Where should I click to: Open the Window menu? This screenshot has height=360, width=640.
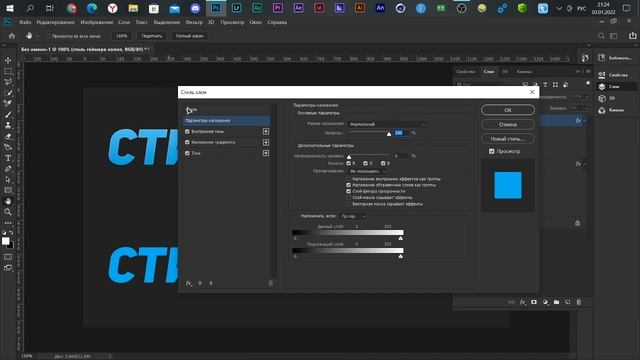click(x=256, y=22)
